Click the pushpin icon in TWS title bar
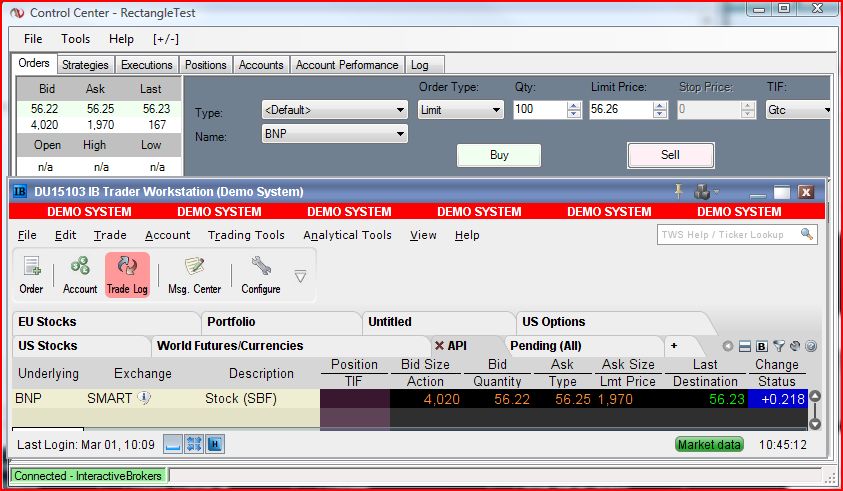The height and width of the screenshot is (491, 843). coord(679,191)
